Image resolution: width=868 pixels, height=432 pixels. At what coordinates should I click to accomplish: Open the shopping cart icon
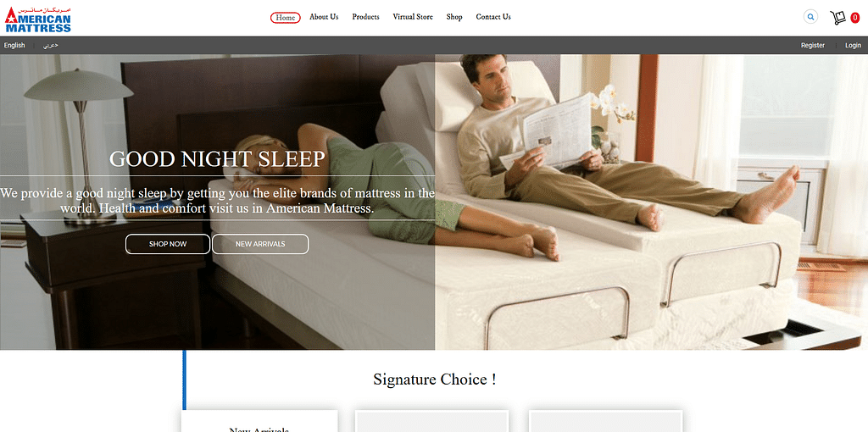(x=837, y=18)
